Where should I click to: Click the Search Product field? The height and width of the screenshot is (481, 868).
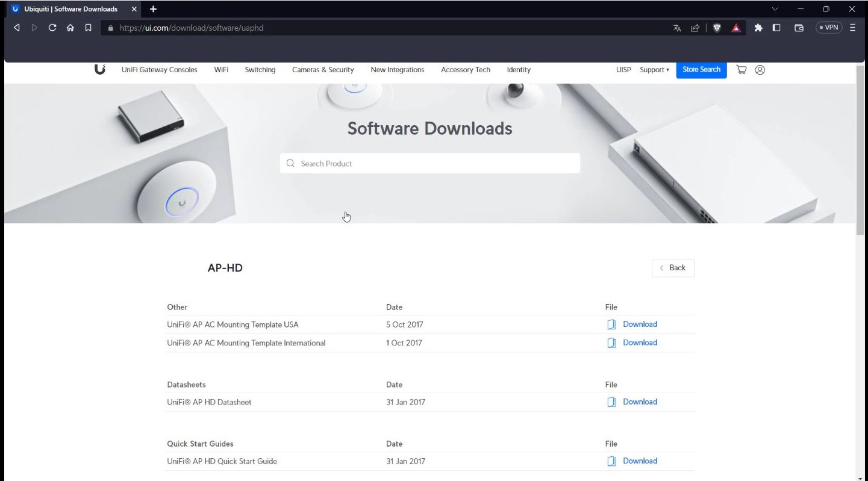[x=430, y=163]
